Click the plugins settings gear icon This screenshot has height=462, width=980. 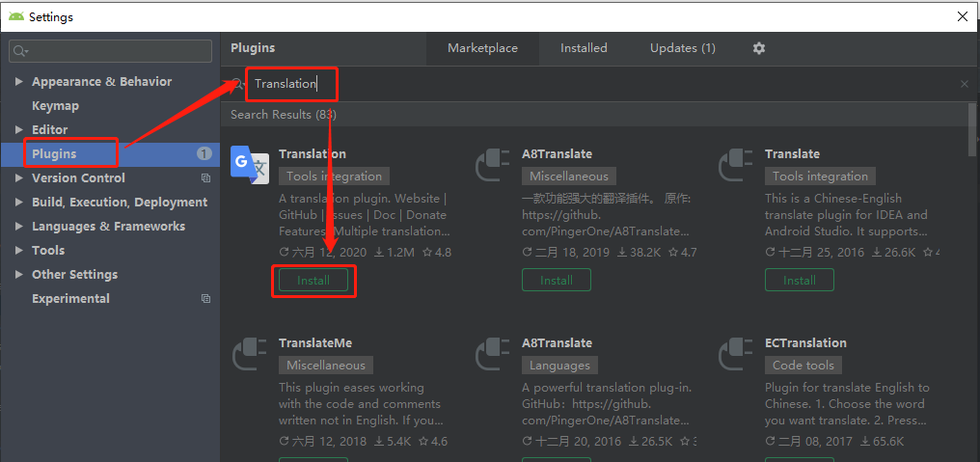[x=759, y=48]
